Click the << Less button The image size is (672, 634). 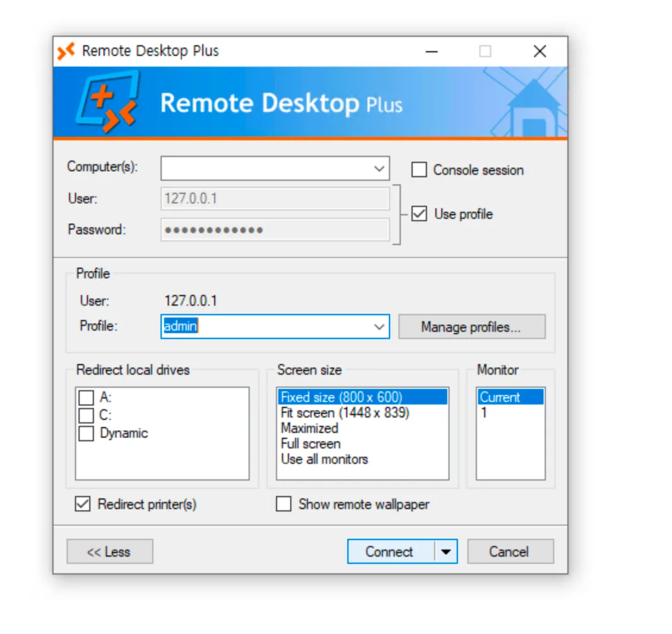point(109,551)
